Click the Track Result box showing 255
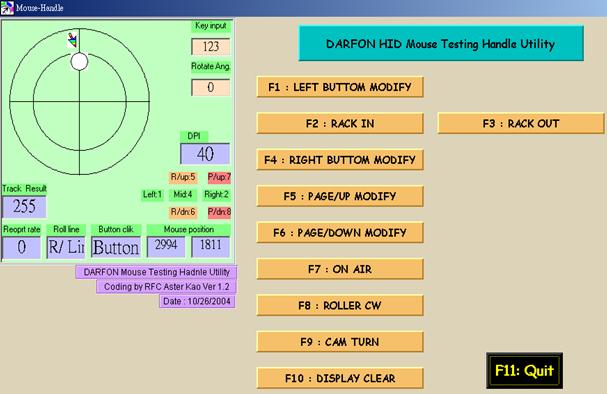Viewport: 607px width, 394px height. (24, 207)
